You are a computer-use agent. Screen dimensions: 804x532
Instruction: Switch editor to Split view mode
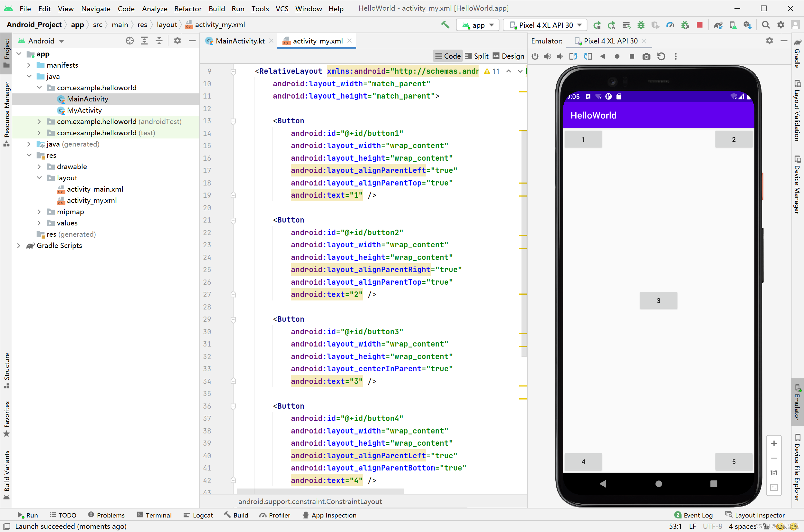[477, 56]
